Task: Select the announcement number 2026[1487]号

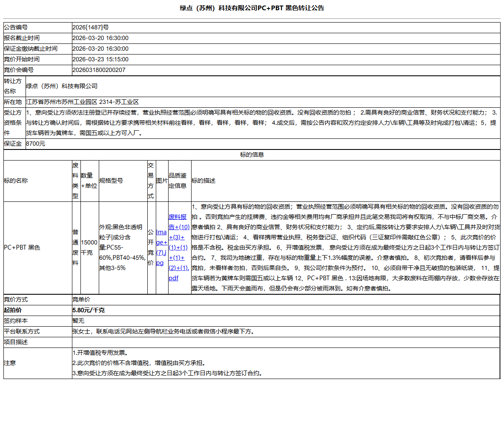Action: pyautogui.click(x=91, y=27)
